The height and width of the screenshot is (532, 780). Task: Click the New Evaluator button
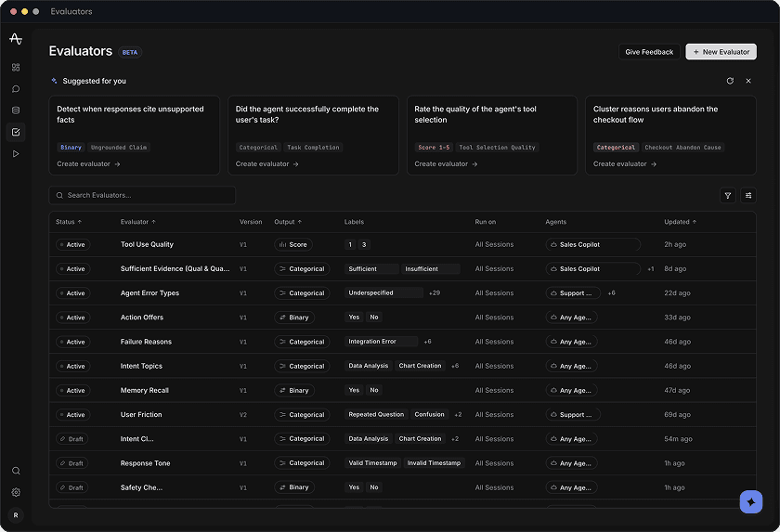(x=721, y=52)
